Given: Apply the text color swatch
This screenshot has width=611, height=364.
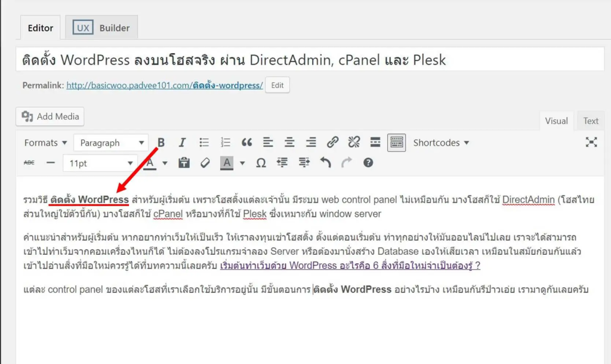Looking at the screenshot, I should pyautogui.click(x=150, y=163).
